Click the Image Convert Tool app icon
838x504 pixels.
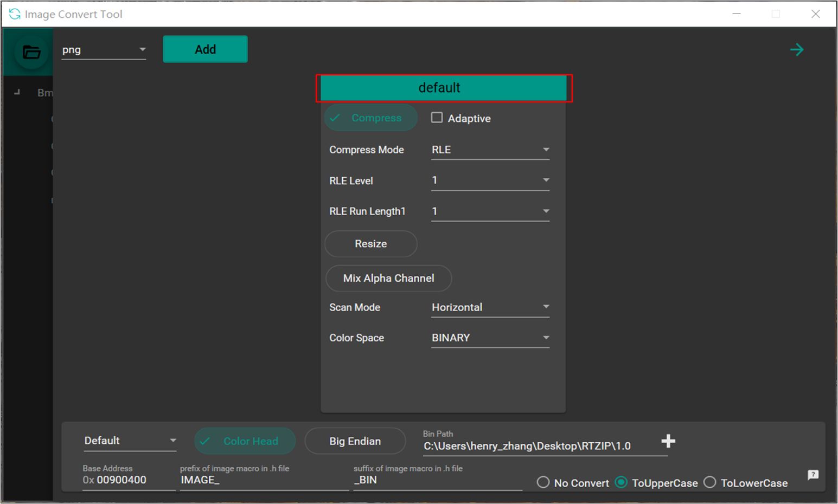pyautogui.click(x=15, y=14)
